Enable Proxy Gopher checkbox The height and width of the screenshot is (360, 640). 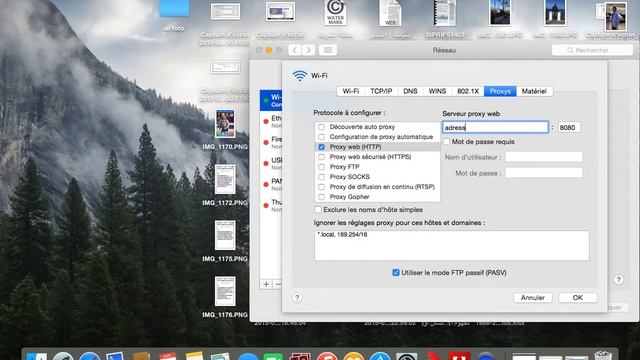click(x=321, y=197)
